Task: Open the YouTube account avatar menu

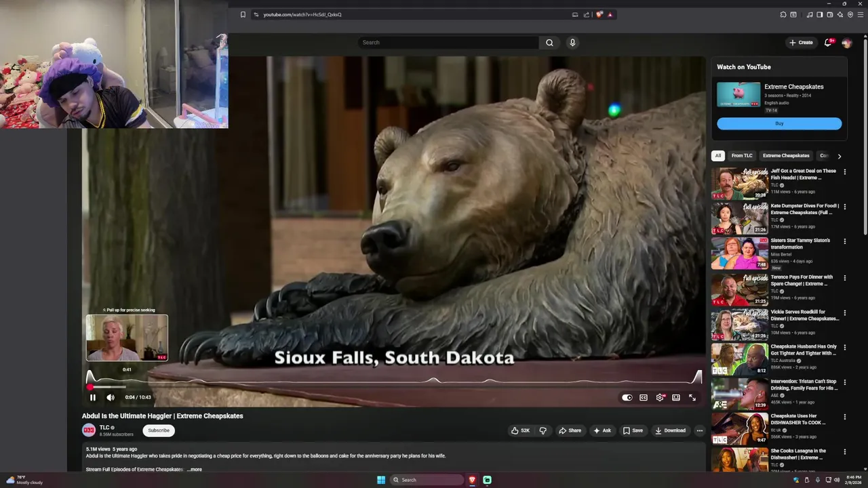Action: click(x=847, y=43)
